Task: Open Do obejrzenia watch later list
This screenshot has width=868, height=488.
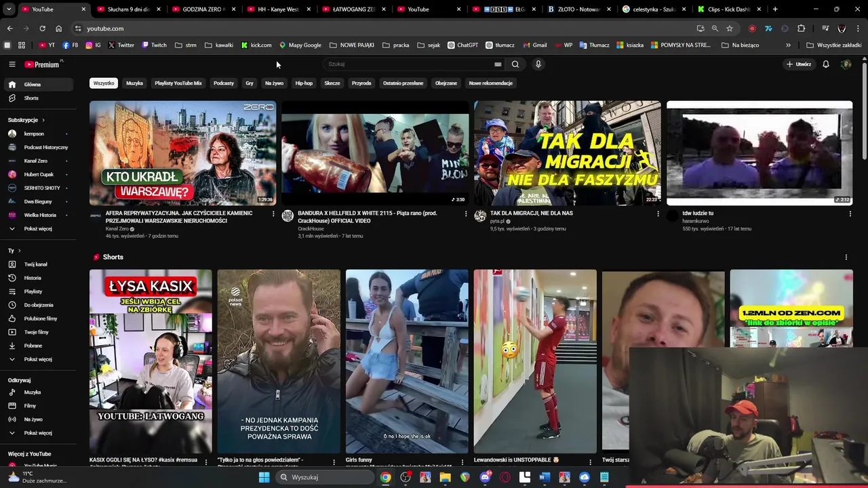Action: [37, 305]
